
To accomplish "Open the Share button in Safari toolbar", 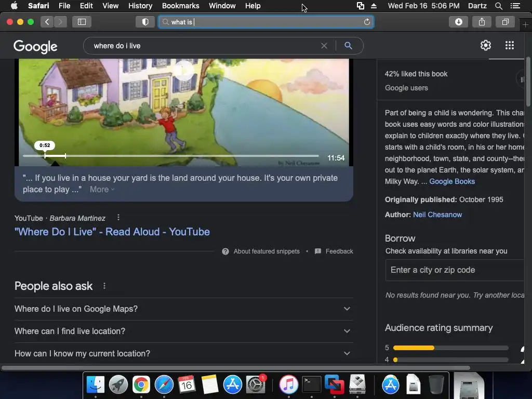I will 482,22.
